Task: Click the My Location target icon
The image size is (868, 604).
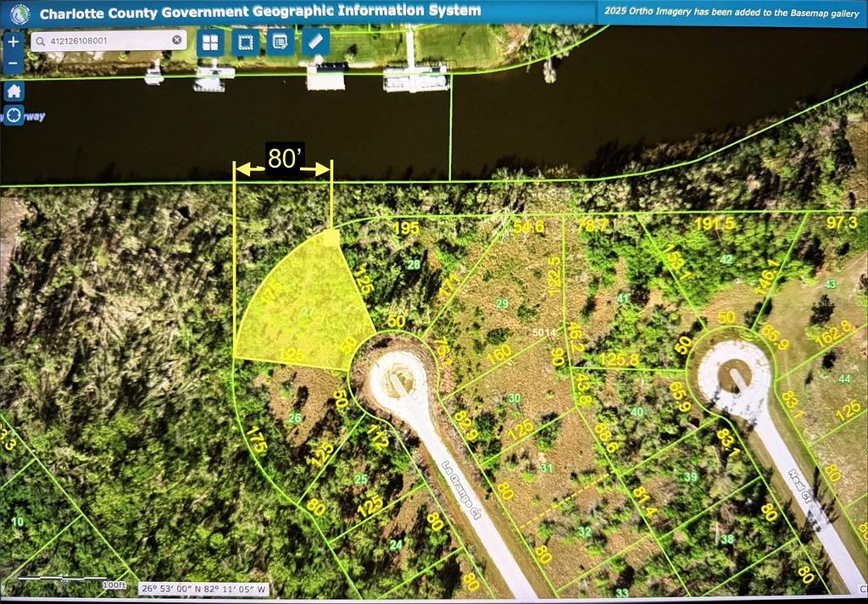Action: tap(14, 115)
